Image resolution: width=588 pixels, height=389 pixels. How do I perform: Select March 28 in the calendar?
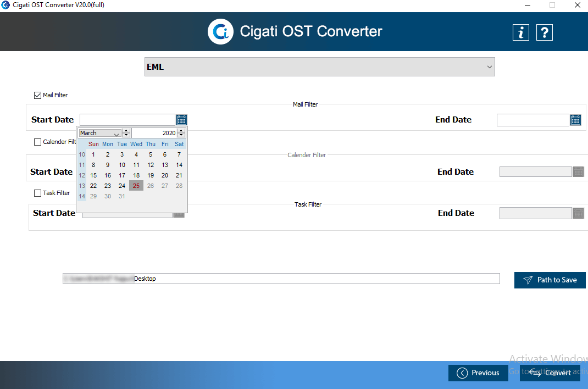pyautogui.click(x=179, y=186)
